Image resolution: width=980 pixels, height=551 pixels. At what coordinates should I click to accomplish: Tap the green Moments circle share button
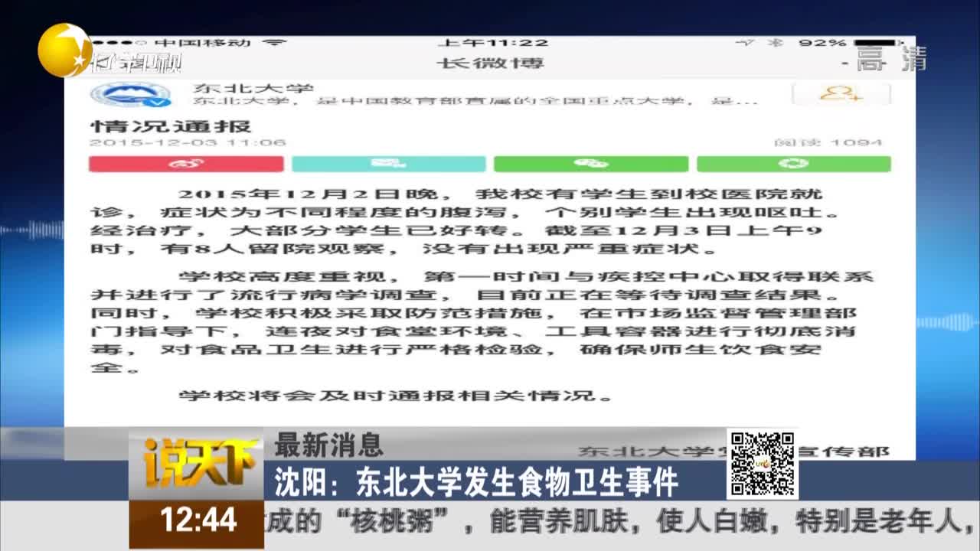click(x=794, y=164)
